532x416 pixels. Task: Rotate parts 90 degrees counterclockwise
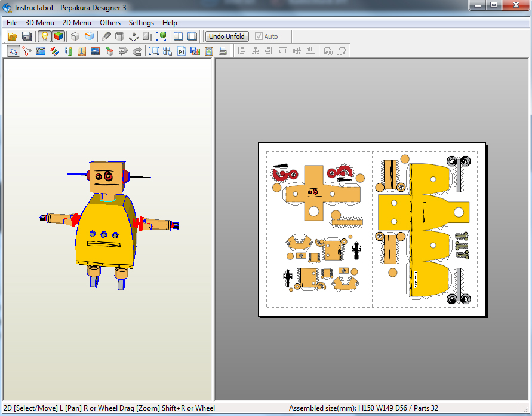tap(328, 51)
